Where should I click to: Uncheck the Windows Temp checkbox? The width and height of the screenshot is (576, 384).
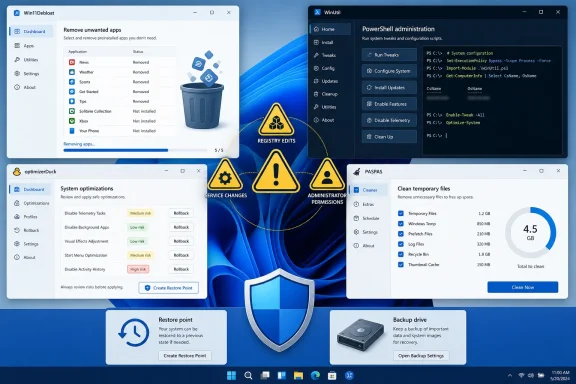401,223
